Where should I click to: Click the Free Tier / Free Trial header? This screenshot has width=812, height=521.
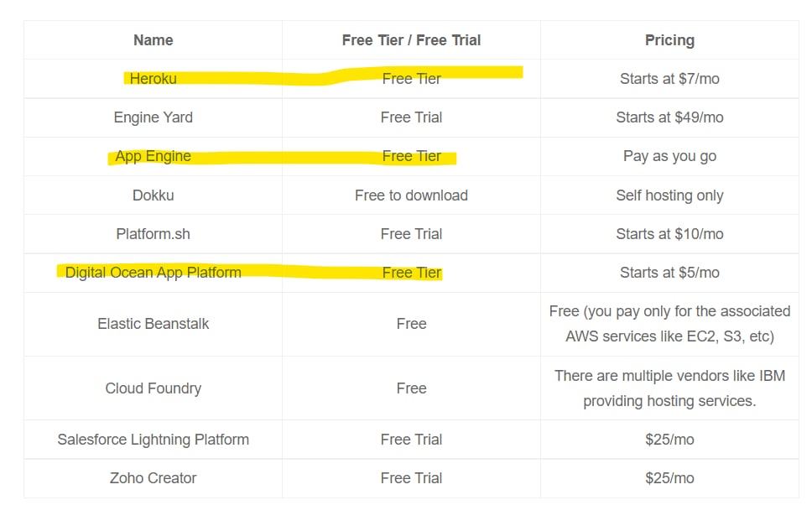coord(411,40)
